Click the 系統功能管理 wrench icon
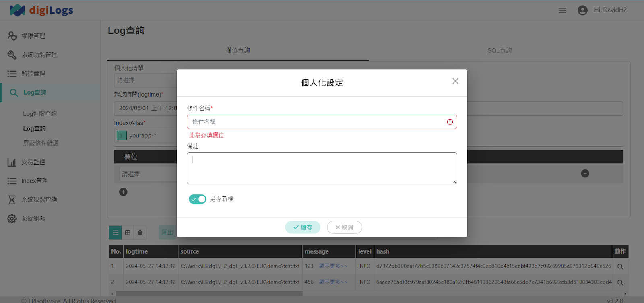 tap(12, 55)
